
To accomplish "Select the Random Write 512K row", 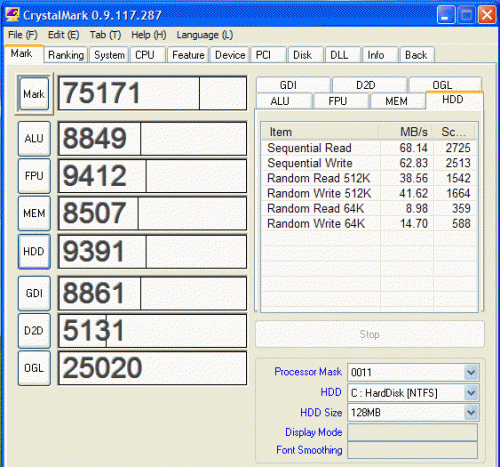I will (x=369, y=193).
